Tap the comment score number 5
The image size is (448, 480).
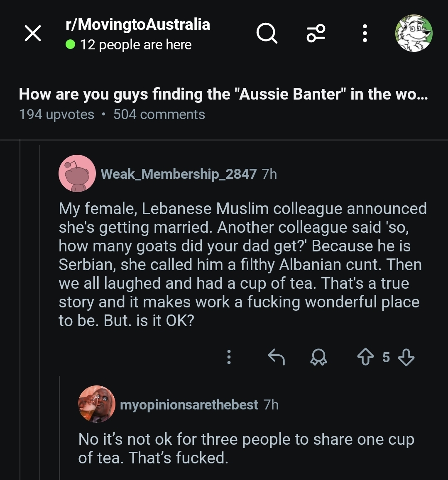tap(386, 357)
